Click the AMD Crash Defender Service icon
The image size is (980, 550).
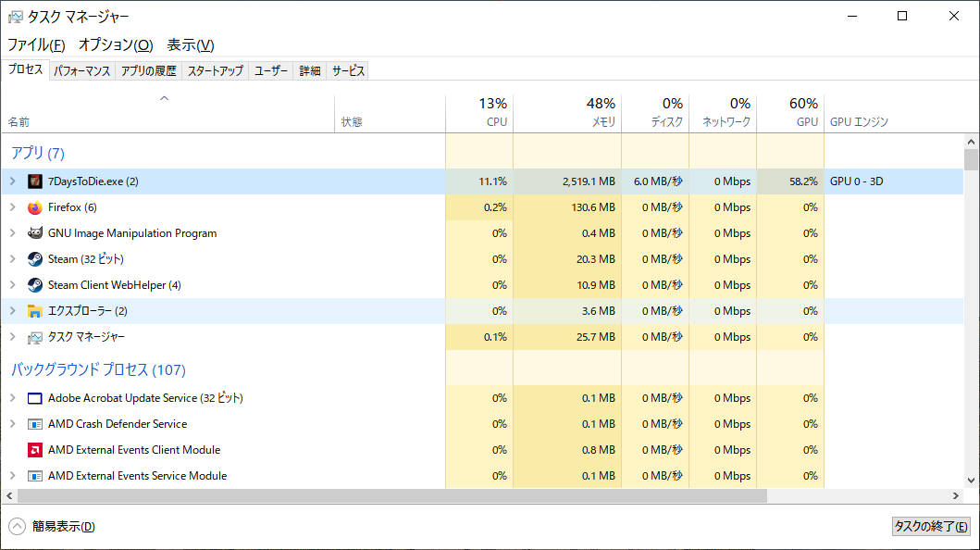click(x=35, y=424)
